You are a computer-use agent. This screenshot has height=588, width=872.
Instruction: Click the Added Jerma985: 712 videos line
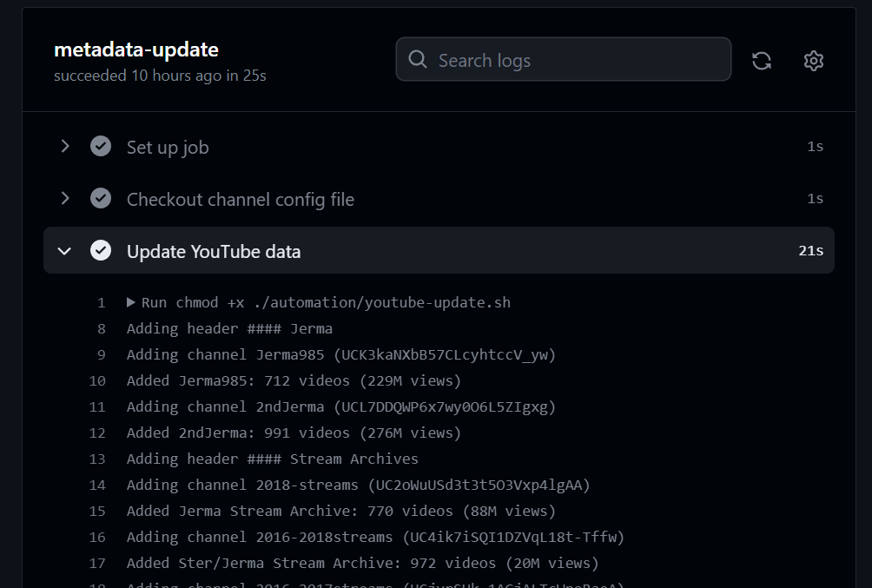pos(294,381)
